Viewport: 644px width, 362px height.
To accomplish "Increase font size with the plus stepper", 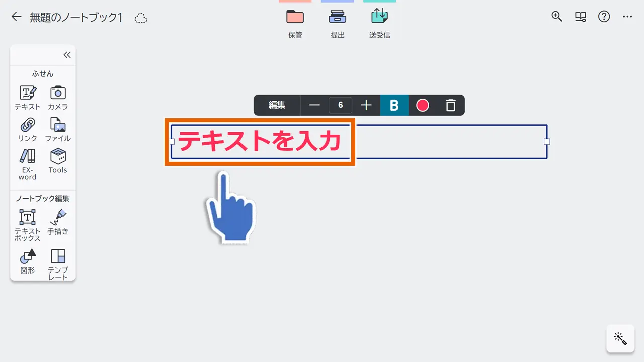I will pos(366,105).
